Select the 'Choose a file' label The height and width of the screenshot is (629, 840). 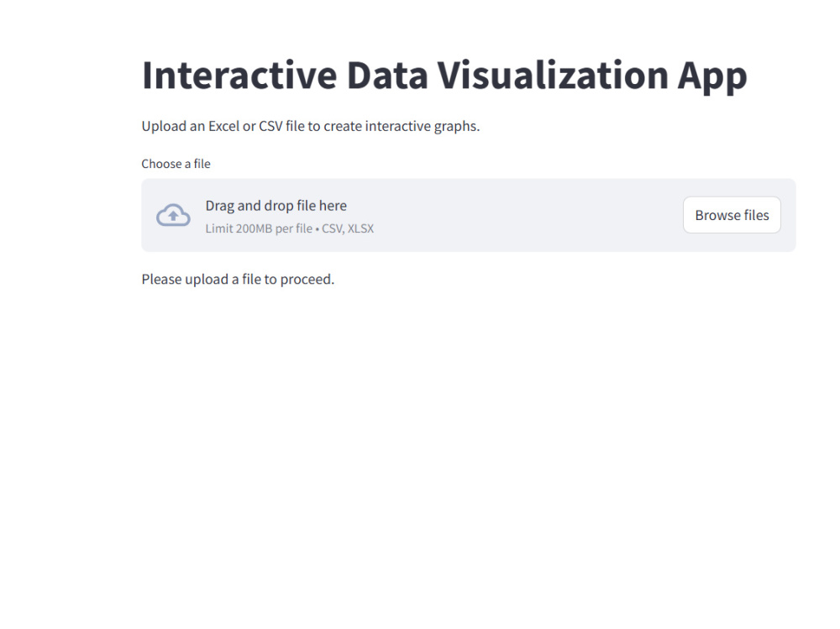tap(176, 163)
